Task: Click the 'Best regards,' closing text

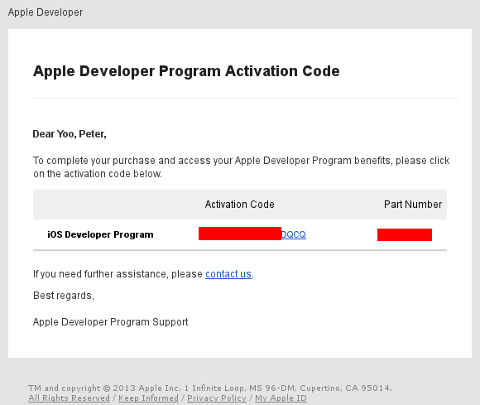Action: (64, 295)
